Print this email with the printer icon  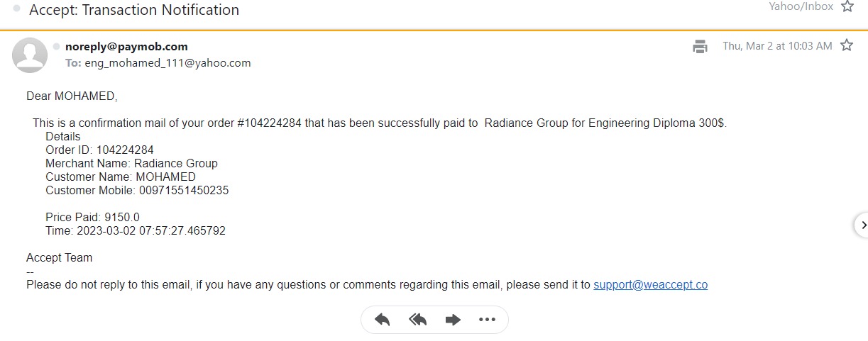701,47
